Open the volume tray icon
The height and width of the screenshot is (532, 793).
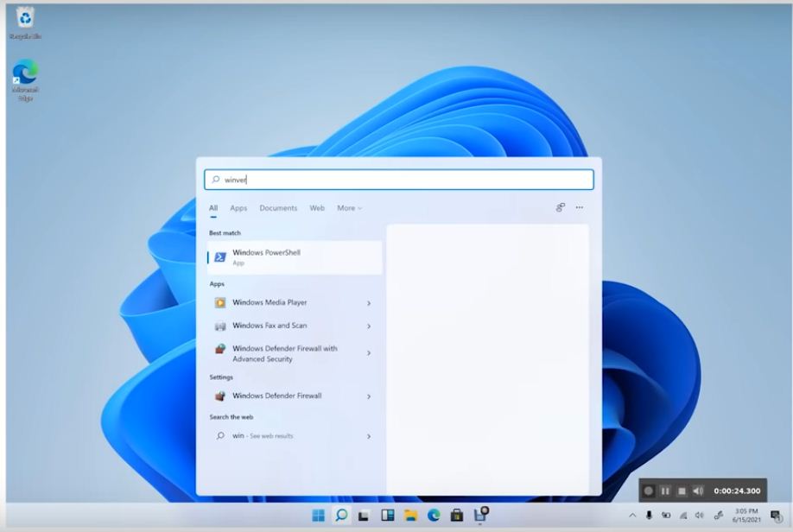pyautogui.click(x=700, y=516)
